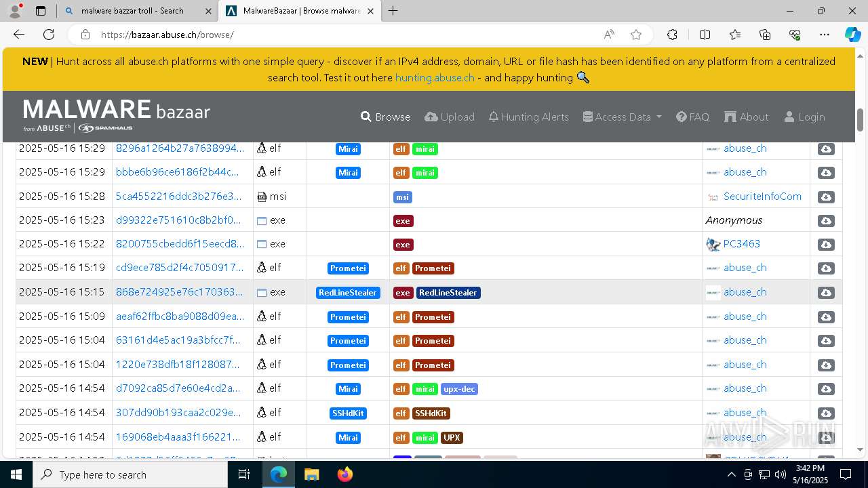Open hash link 5ca4552216ddc3b276e3
Image resolution: width=868 pixels, height=488 pixels.
(x=178, y=197)
